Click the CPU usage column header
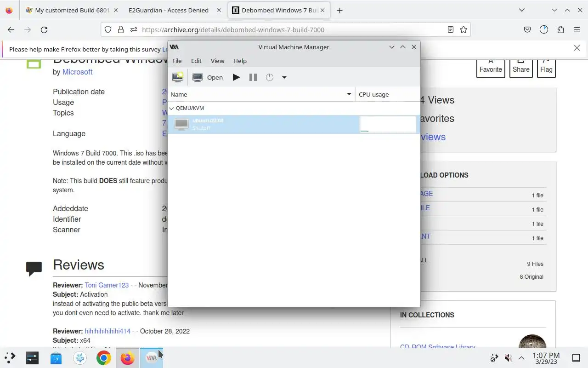The height and width of the screenshot is (368, 588). pos(388,94)
